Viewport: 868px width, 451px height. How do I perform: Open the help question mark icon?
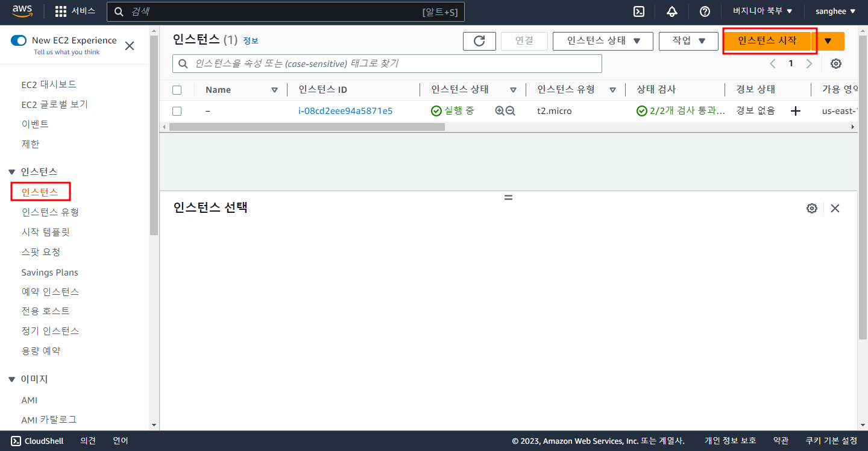coord(705,11)
